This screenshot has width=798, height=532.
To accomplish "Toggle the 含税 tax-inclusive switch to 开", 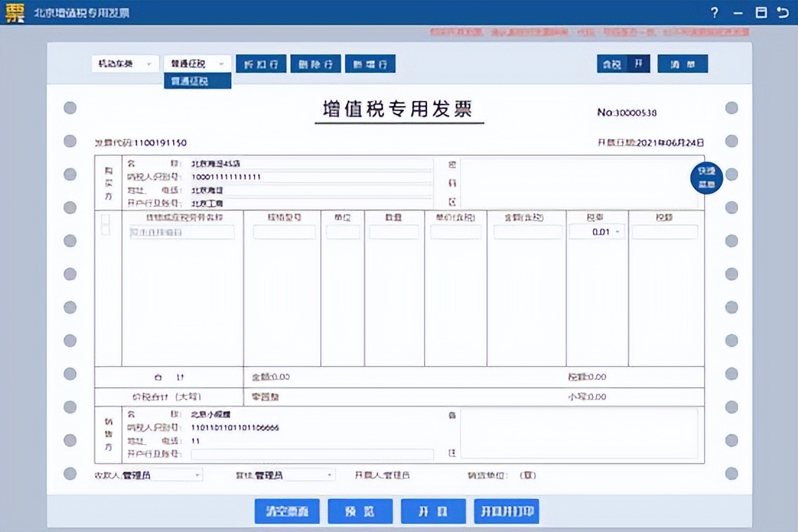I will tap(639, 63).
